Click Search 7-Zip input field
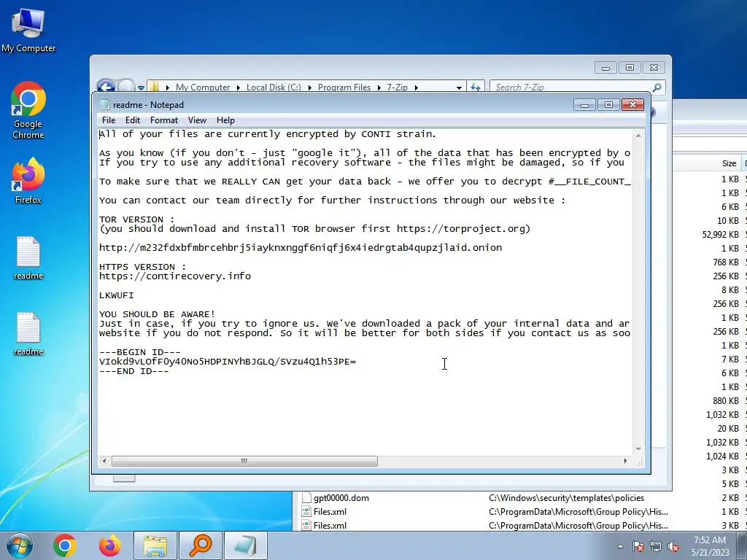Viewport: 747px width, 560px height. [x=572, y=87]
